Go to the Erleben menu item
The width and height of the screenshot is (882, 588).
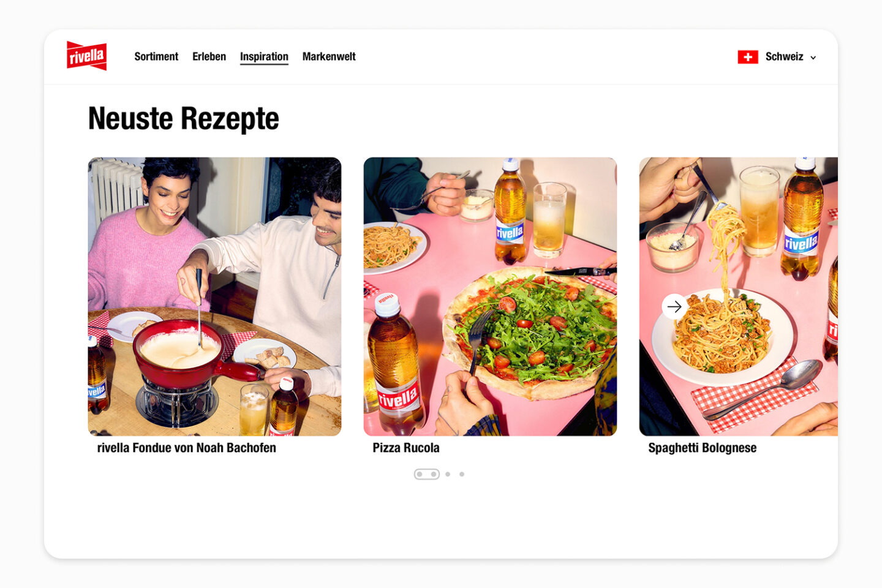209,56
